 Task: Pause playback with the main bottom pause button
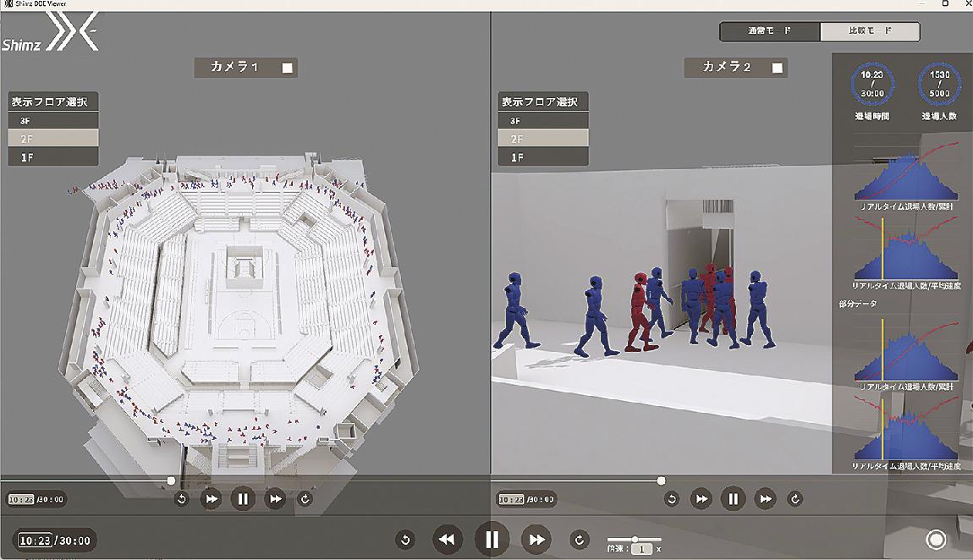(492, 539)
